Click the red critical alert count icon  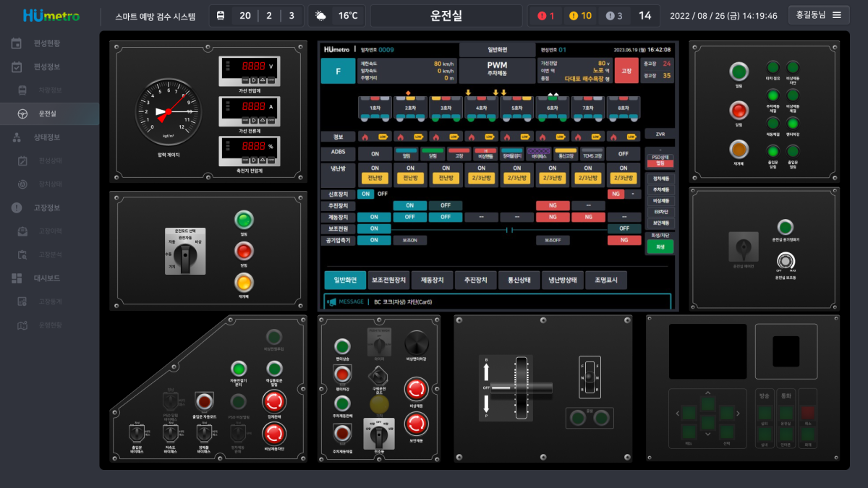tap(541, 16)
